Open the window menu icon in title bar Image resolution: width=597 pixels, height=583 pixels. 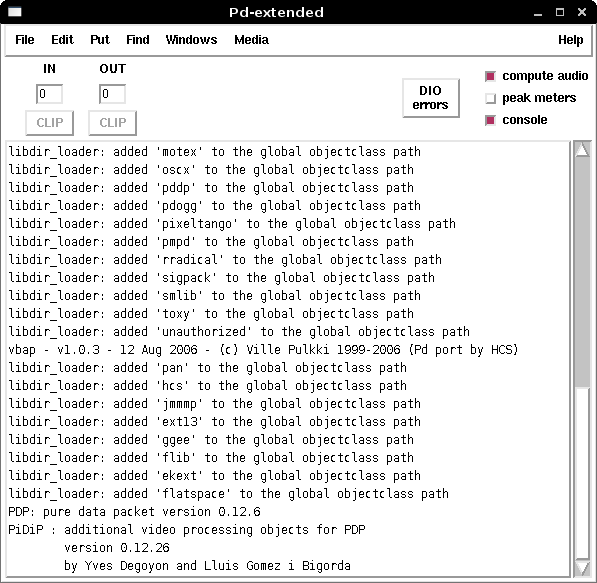tap(15, 12)
